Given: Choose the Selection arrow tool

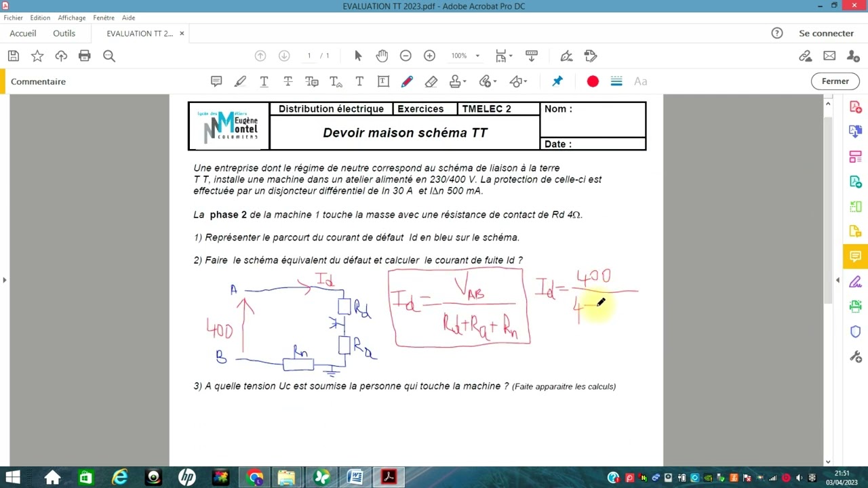Looking at the screenshot, I should click(358, 56).
